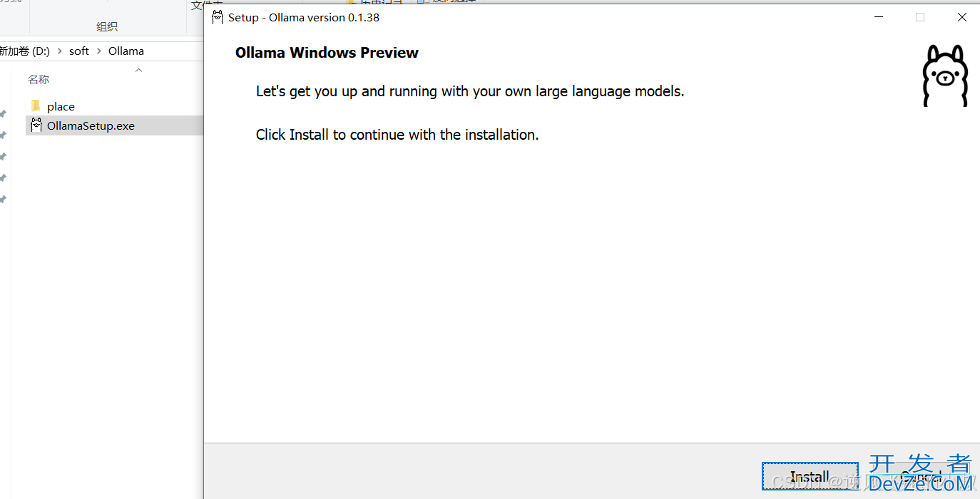Cancel the Ollama setup wizard

point(922,476)
